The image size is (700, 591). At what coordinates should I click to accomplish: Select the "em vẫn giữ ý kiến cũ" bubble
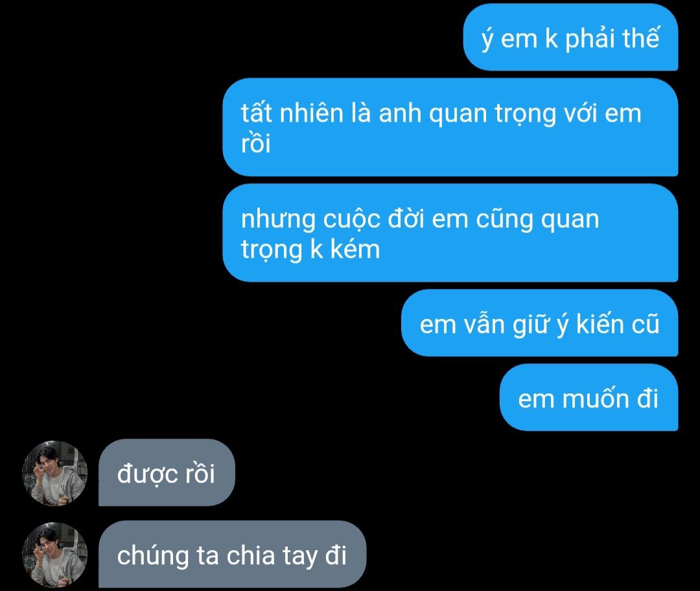point(539,323)
